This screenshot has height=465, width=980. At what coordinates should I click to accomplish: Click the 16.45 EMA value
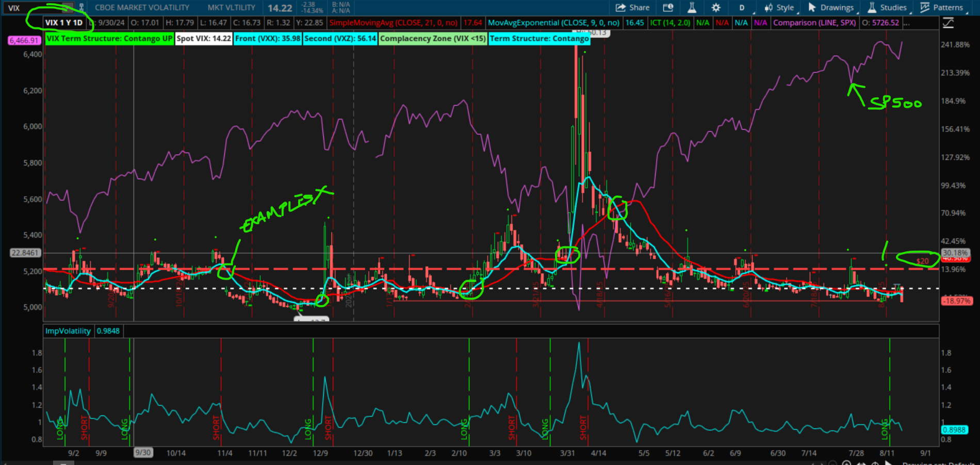tap(634, 23)
